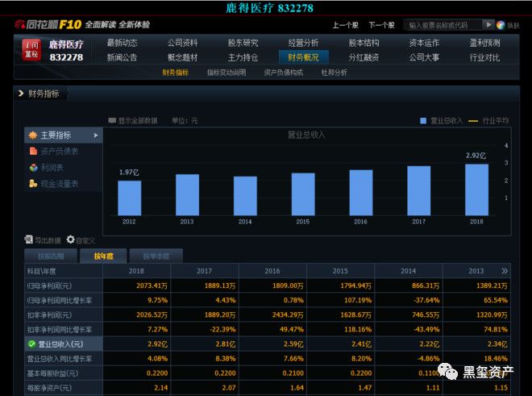Open the 新闻公告 menu item
This screenshot has height=396, width=532.
pos(123,58)
